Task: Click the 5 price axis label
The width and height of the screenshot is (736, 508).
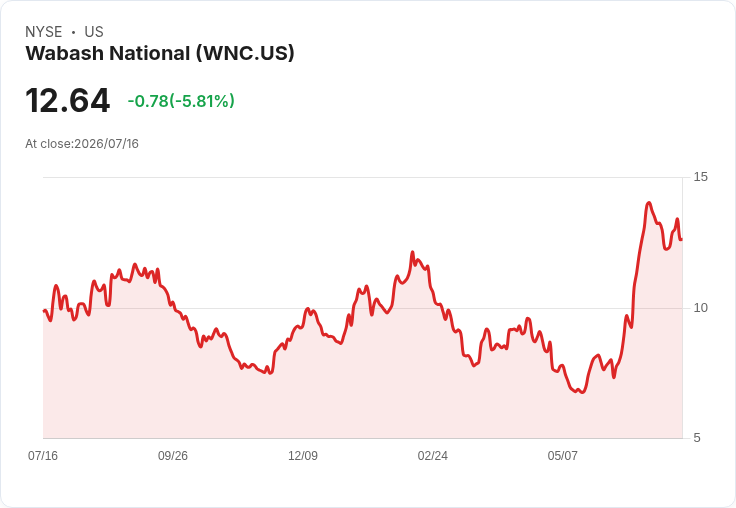Action: coord(697,438)
